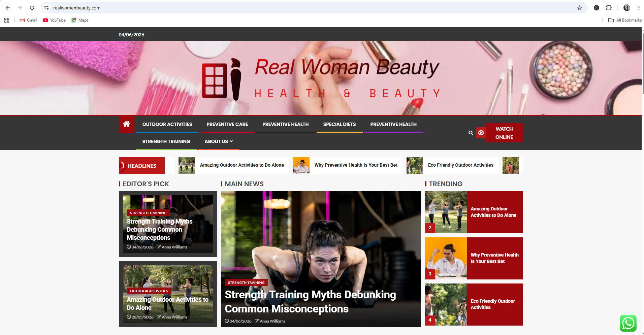The image size is (644, 335).
Task: Open the Editor's Pick Strength Training Myths article
Action: click(x=159, y=230)
